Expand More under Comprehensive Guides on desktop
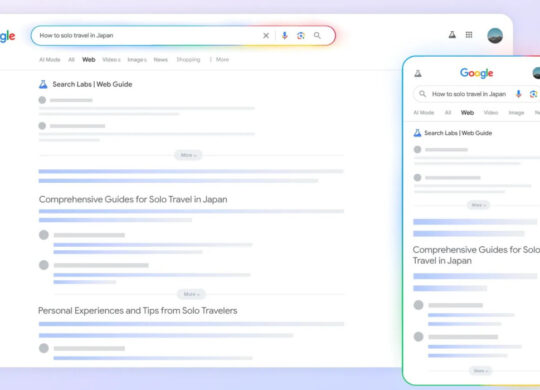 tap(191, 294)
